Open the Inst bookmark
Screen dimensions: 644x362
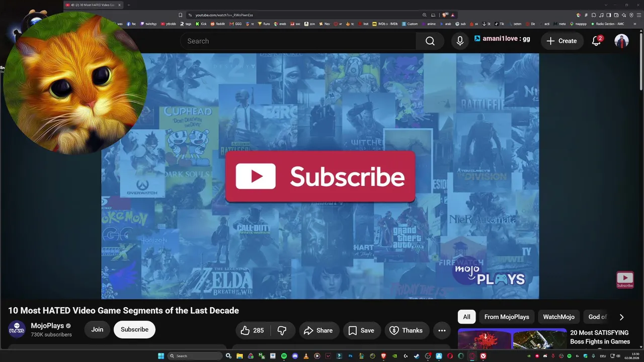click(363, 24)
